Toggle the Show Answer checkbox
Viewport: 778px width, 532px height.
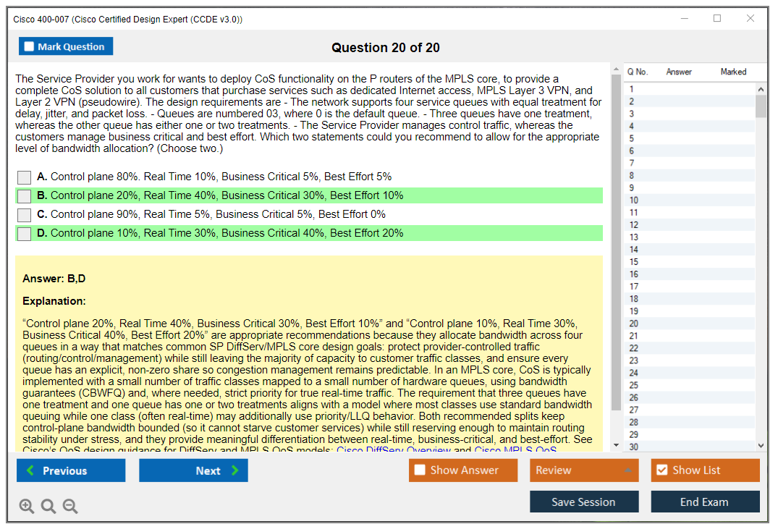coord(420,470)
